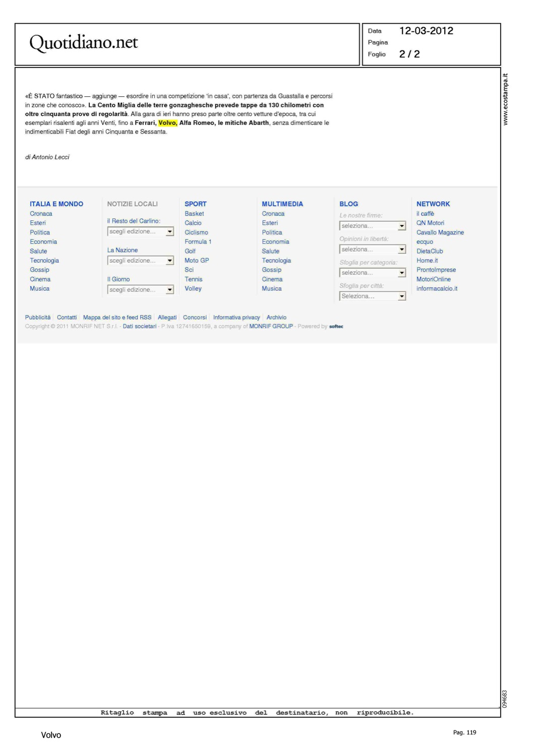Click the Informativa privacy footer link

236,318
